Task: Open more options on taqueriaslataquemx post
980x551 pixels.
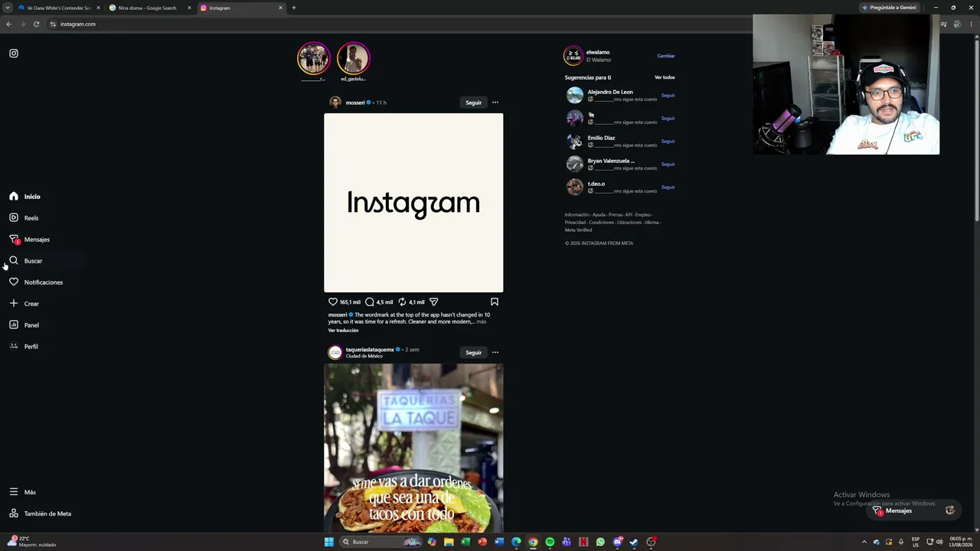Action: (495, 353)
